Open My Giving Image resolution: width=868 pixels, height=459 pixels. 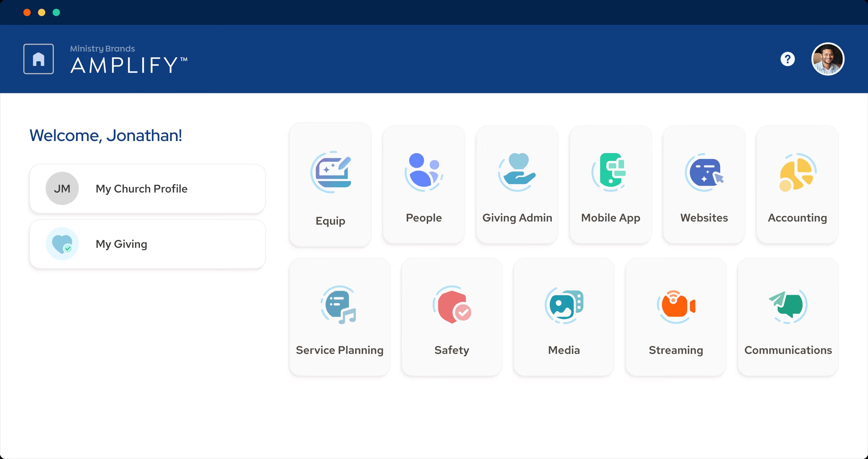[x=148, y=244]
